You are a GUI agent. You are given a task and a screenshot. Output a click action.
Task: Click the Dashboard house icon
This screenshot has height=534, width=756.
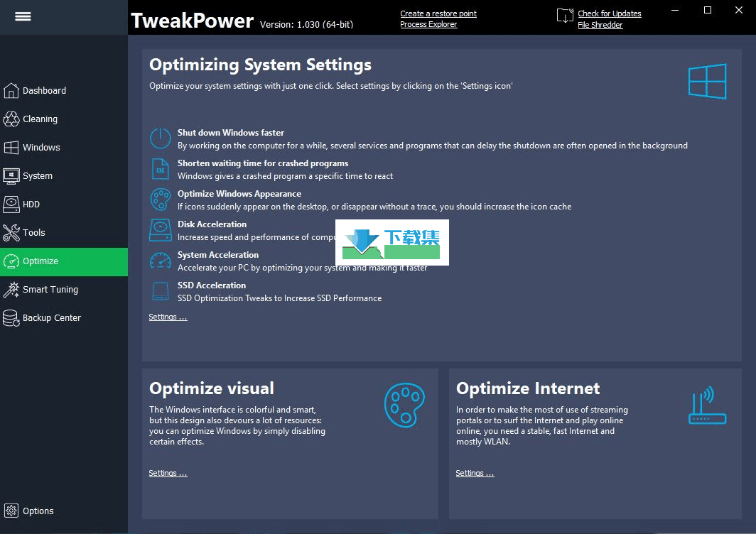click(x=11, y=90)
